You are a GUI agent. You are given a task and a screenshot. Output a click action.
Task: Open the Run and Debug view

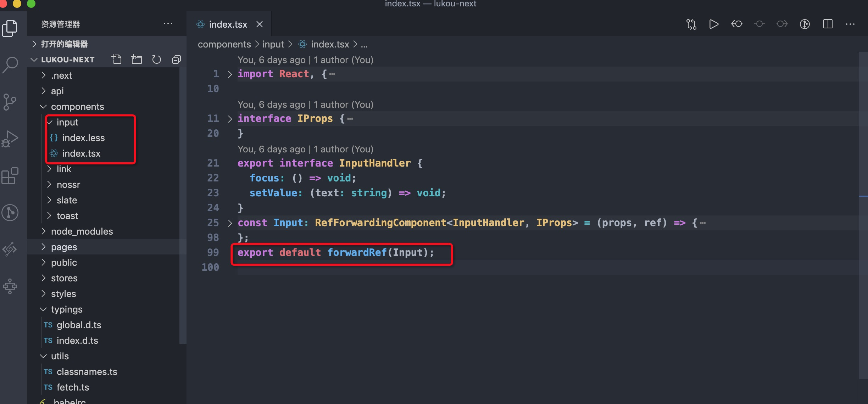(10, 139)
